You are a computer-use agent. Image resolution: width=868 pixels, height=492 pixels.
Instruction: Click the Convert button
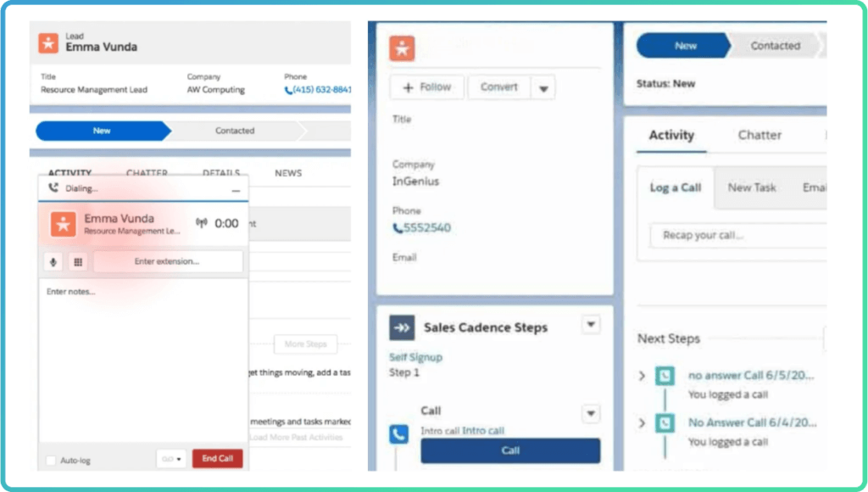point(499,87)
